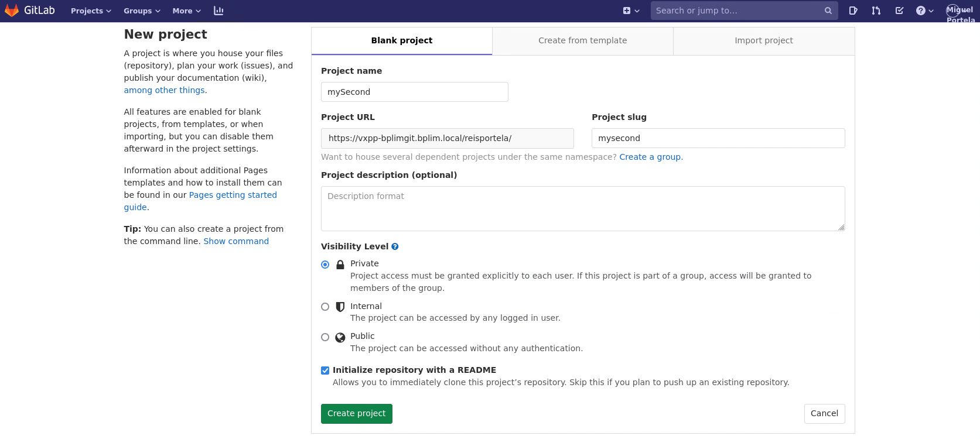Uncheck Initialize repository with a README
The height and width of the screenshot is (439, 980).
point(325,371)
